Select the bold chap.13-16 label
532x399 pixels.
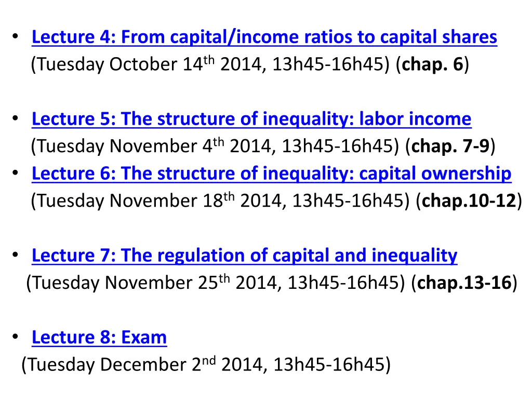coord(464,283)
